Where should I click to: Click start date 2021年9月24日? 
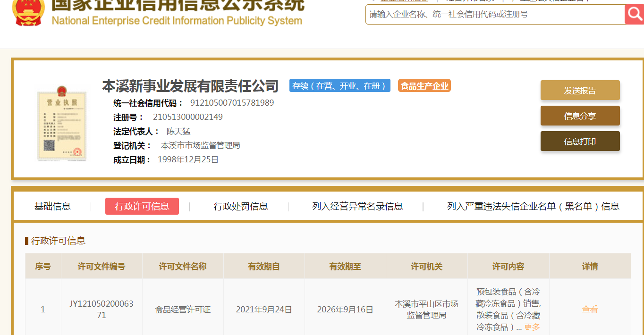264,310
